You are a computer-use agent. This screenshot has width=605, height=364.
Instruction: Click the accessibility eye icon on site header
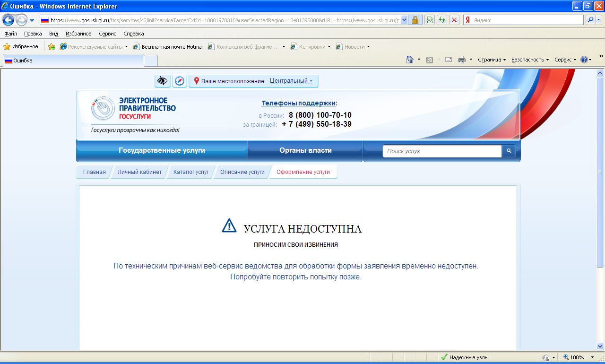(x=163, y=81)
